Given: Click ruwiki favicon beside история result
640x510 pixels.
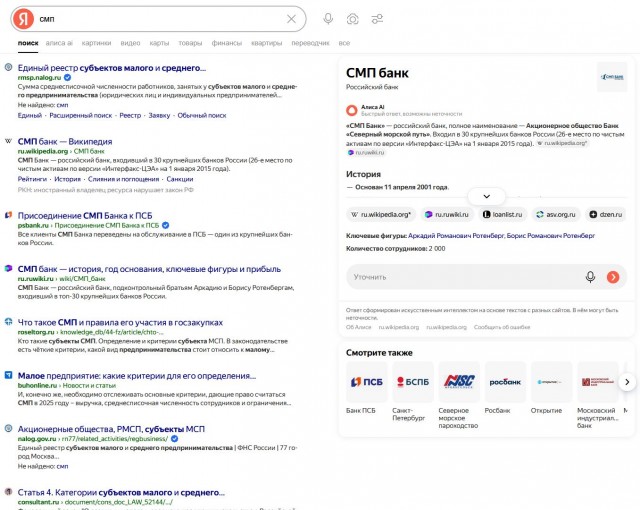Looking at the screenshot, I should point(8,268).
